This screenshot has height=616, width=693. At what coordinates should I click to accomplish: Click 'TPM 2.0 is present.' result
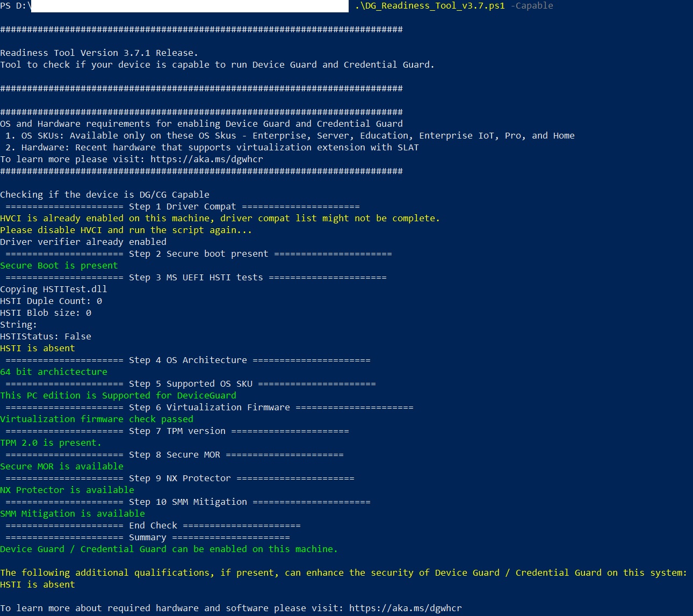tap(51, 443)
